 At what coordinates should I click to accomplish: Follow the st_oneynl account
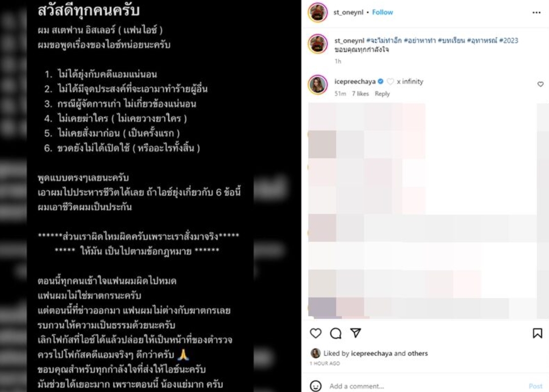pyautogui.click(x=382, y=12)
